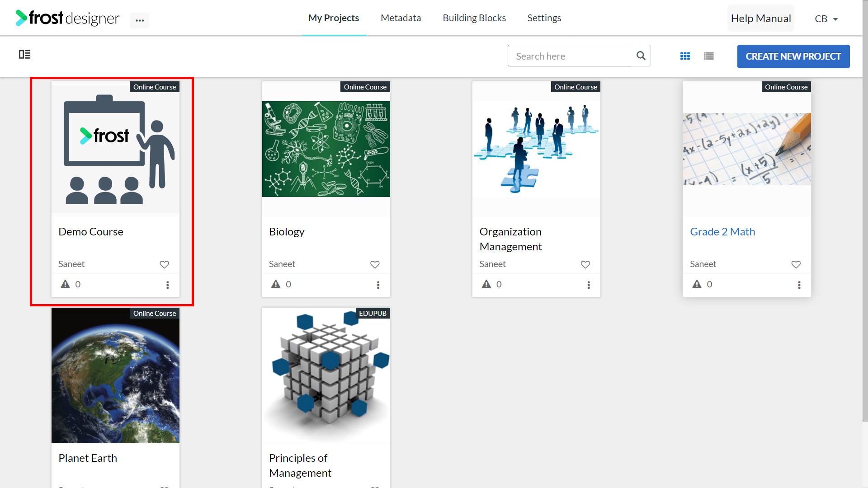The height and width of the screenshot is (488, 868).
Task: Switch to list view layout
Action: coord(709,56)
